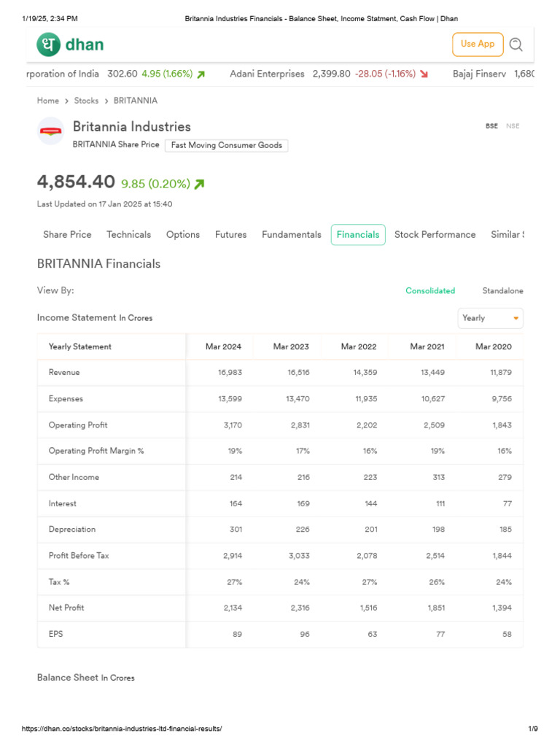Image resolution: width=560 pixels, height=747 pixels.
Task: Click the Mar 2022 column header
Action: coord(359,347)
